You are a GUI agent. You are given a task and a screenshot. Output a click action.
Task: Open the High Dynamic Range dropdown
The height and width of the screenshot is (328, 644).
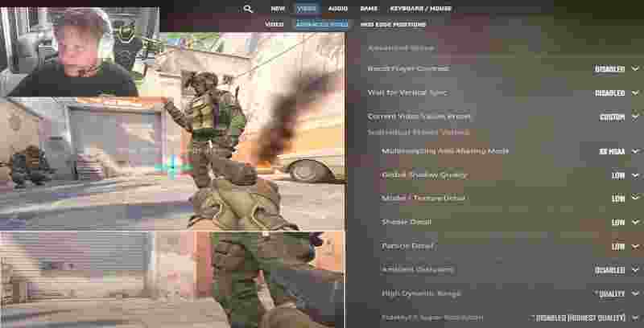(617, 294)
